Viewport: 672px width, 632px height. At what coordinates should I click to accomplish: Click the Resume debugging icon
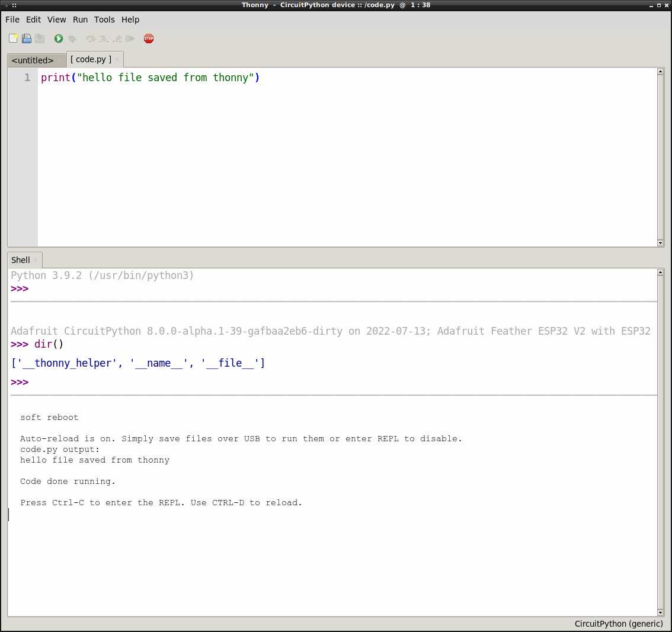(130, 39)
